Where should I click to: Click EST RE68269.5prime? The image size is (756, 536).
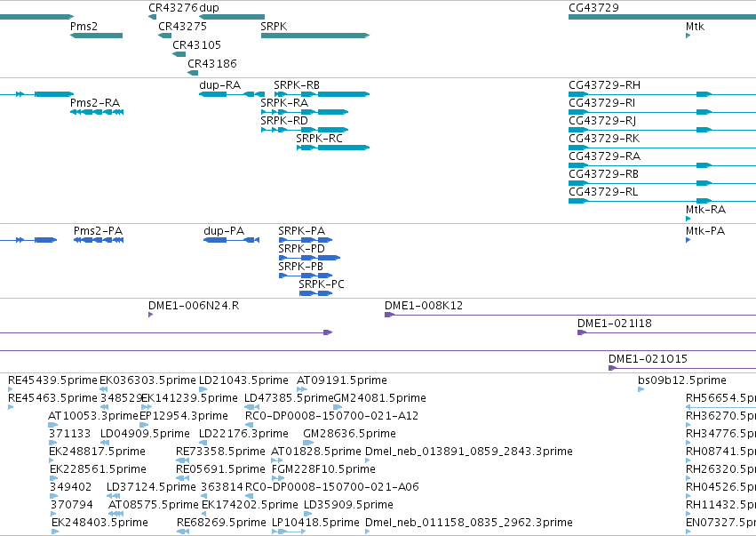click(x=183, y=532)
